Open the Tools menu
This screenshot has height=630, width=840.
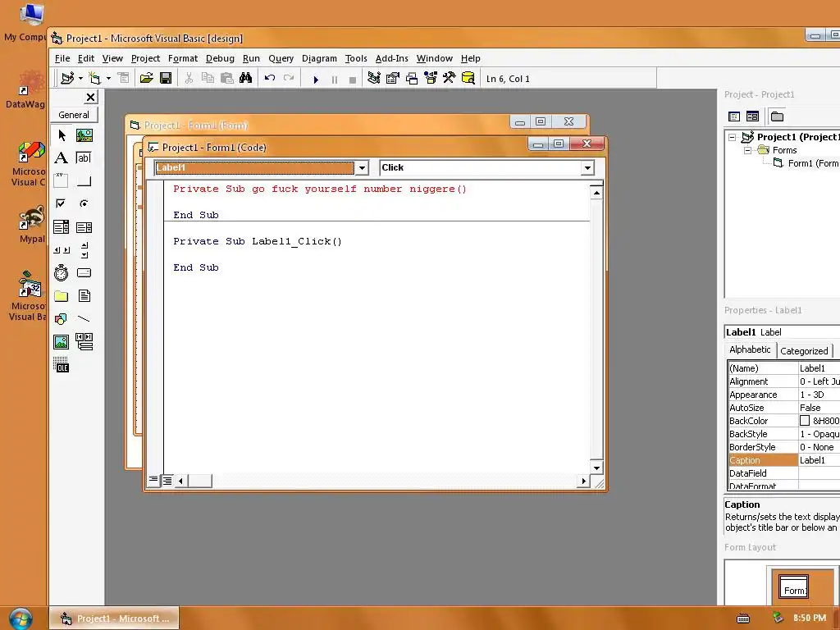pos(356,58)
